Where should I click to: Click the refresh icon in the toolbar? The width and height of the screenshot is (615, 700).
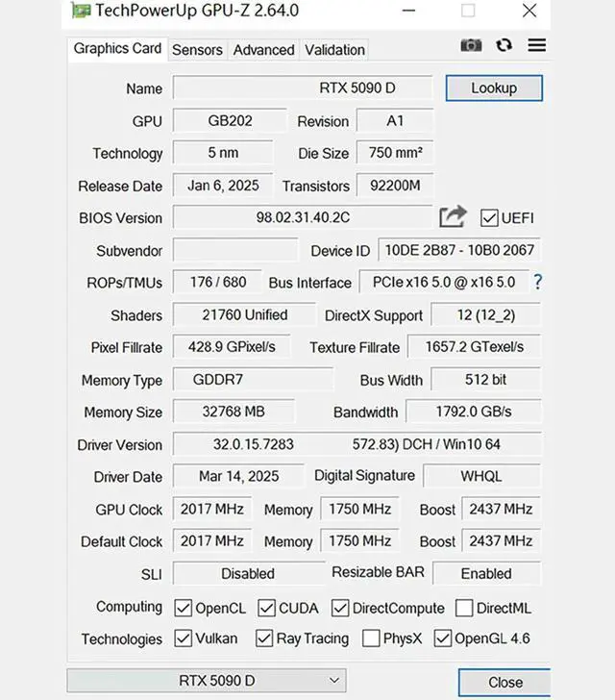point(504,45)
